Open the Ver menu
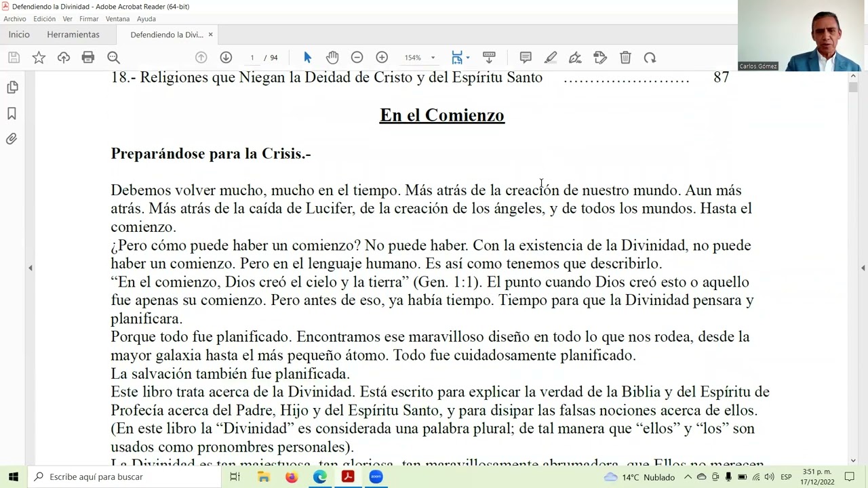The width and height of the screenshot is (868, 488). (68, 19)
